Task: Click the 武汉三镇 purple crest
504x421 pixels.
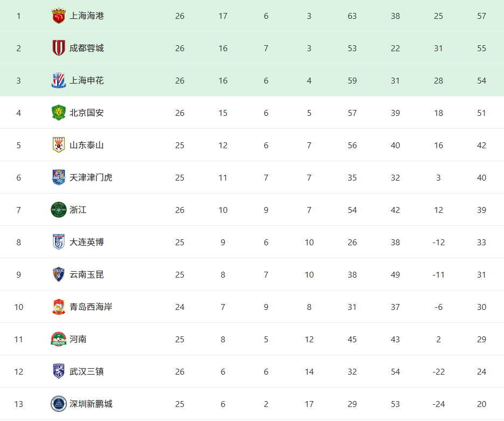Action: (59, 371)
